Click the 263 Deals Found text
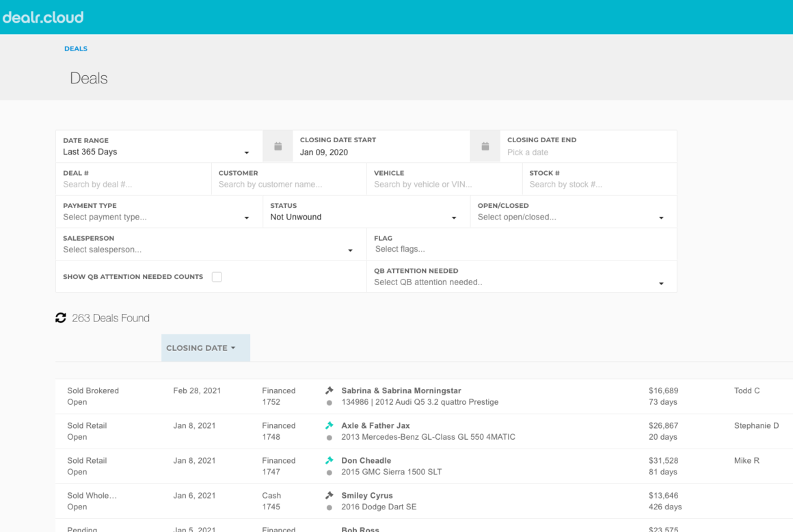Viewport: 793px width, 532px height. (x=111, y=318)
